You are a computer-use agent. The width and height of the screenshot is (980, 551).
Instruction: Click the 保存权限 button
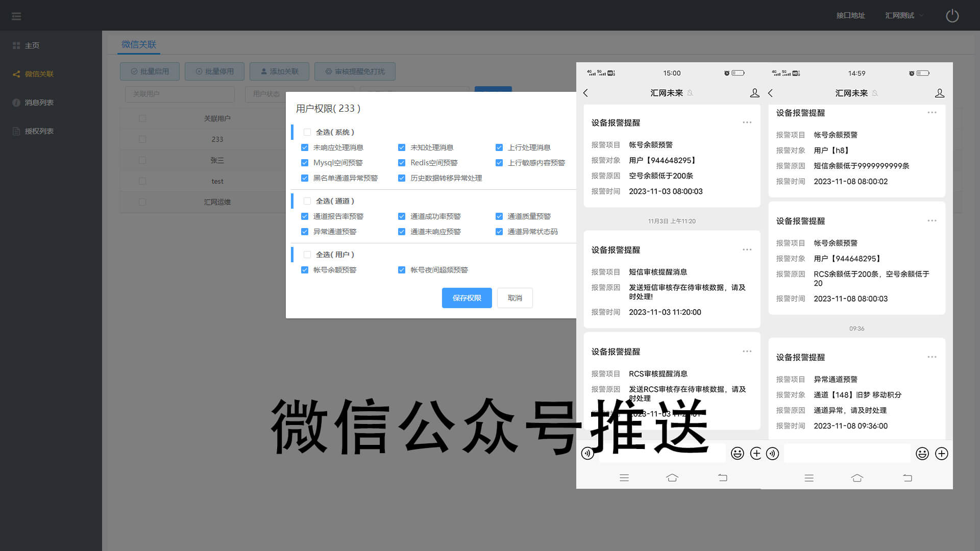click(x=467, y=298)
